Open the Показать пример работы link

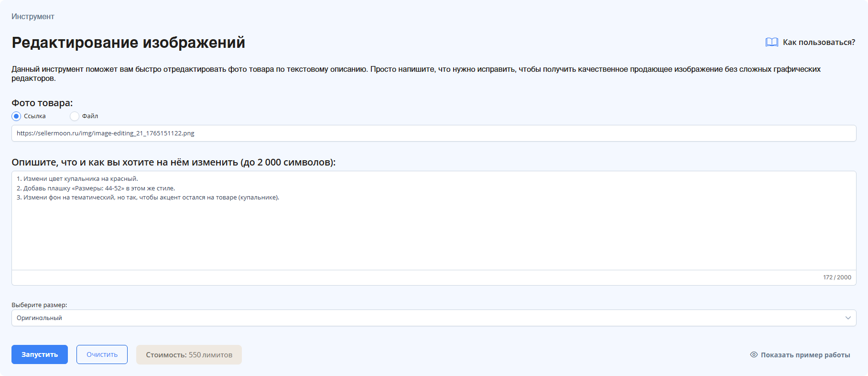(805, 355)
